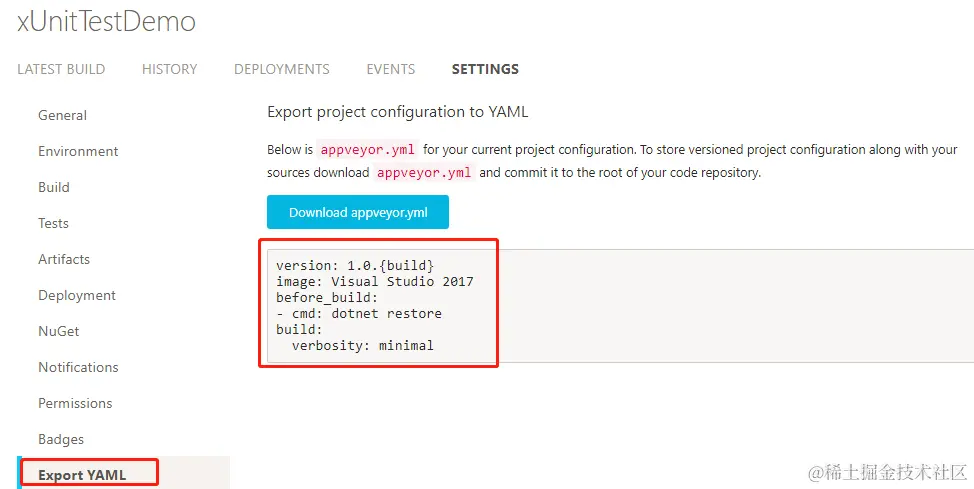
Task: Click the xUnitTestDemo project title
Action: click(106, 22)
